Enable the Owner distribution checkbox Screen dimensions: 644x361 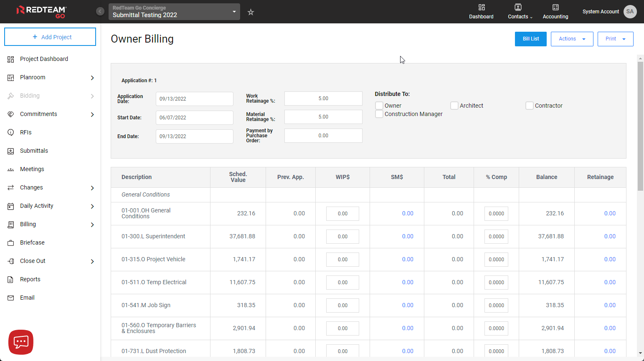[379, 106]
